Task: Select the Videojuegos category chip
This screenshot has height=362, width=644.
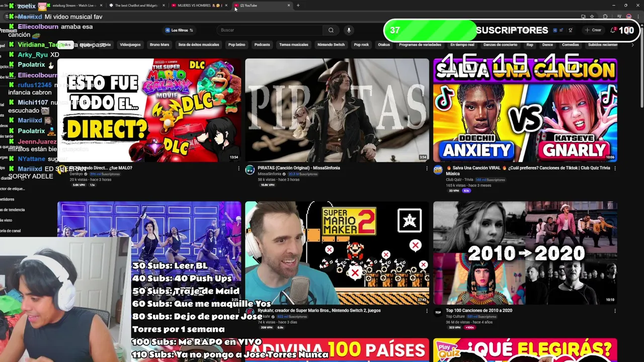Action: pyautogui.click(x=130, y=45)
